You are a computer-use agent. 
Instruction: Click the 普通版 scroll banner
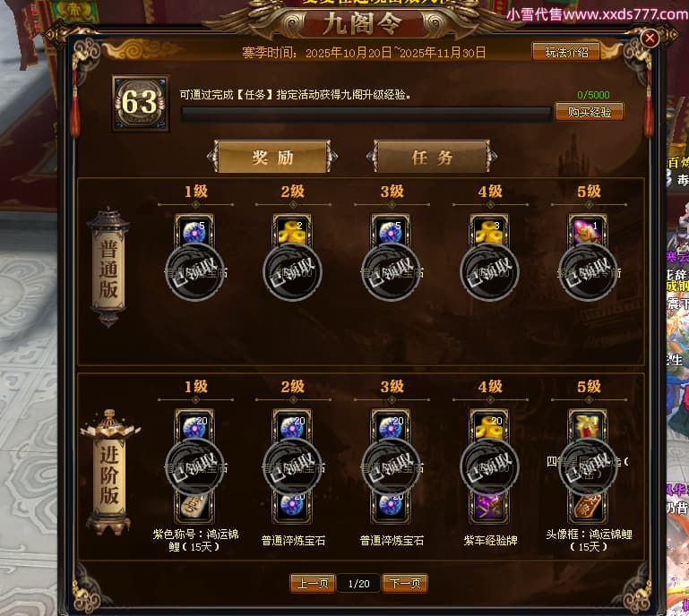pos(108,268)
